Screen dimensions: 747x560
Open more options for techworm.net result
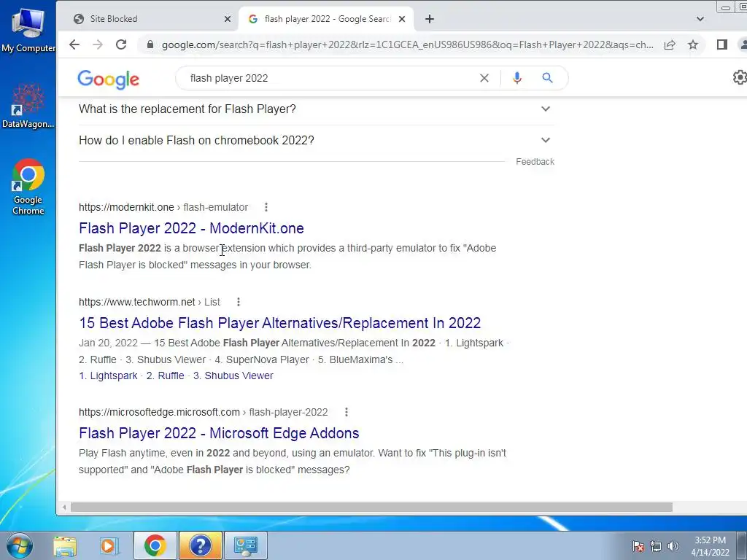(239, 302)
